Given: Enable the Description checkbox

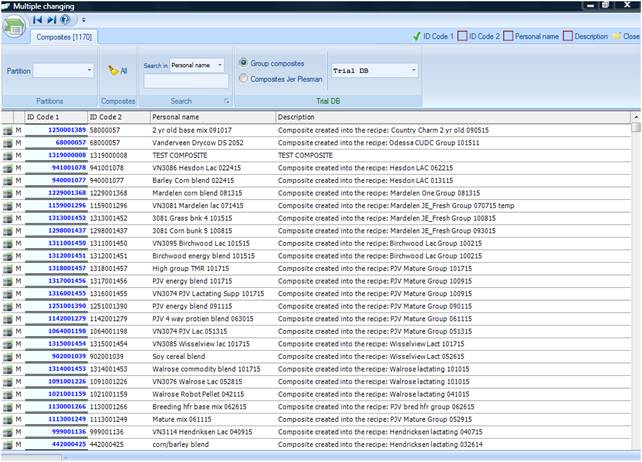Looking at the screenshot, I should [x=568, y=36].
